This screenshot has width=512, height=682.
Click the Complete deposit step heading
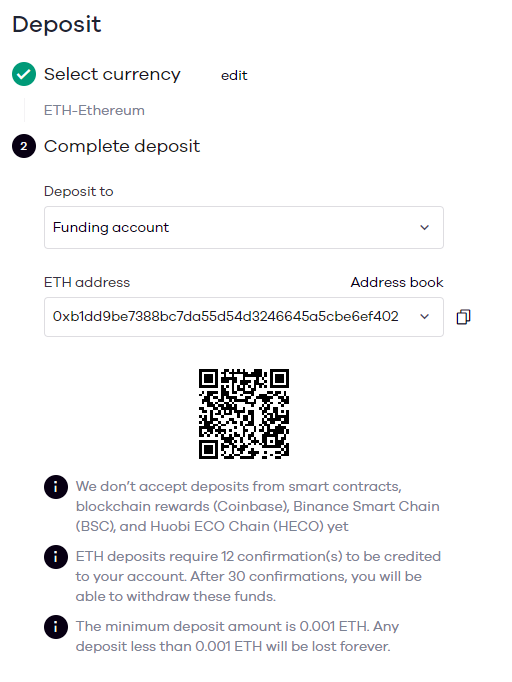122,147
